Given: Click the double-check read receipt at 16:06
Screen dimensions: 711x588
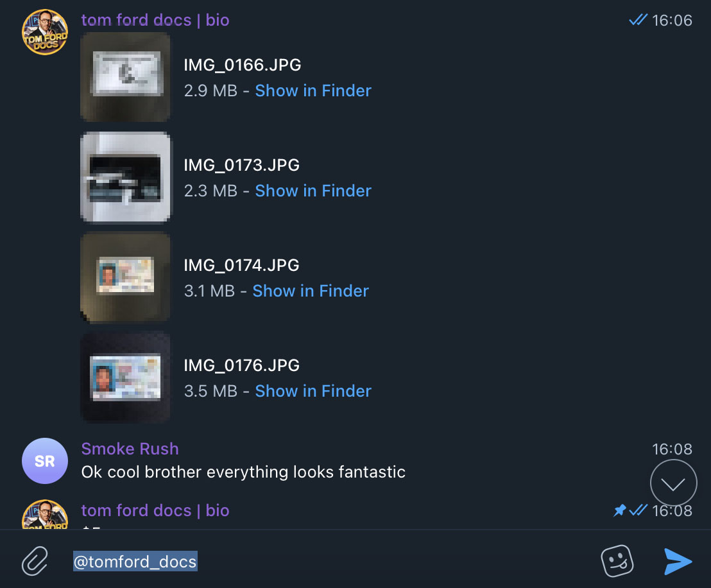Looking at the screenshot, I should click(x=638, y=21).
